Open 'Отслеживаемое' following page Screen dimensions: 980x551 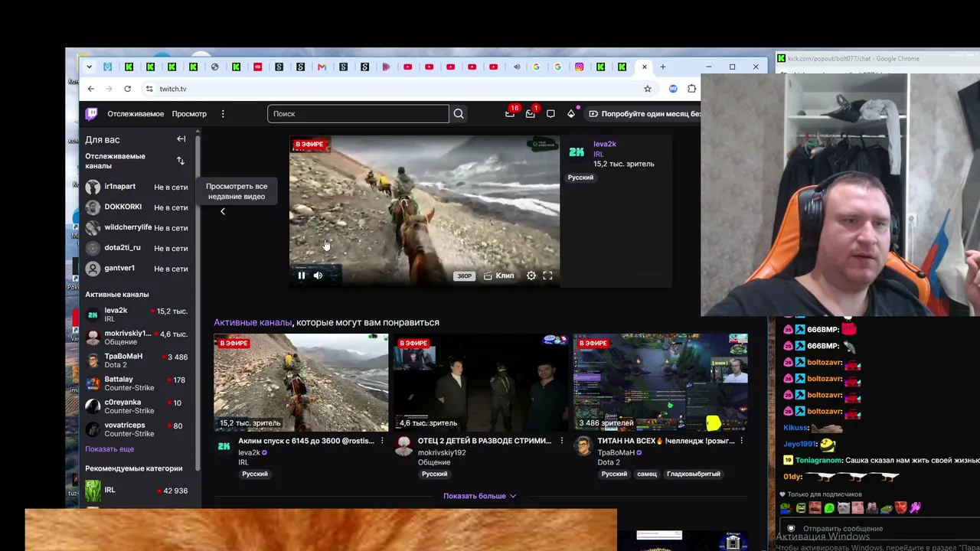coord(136,114)
